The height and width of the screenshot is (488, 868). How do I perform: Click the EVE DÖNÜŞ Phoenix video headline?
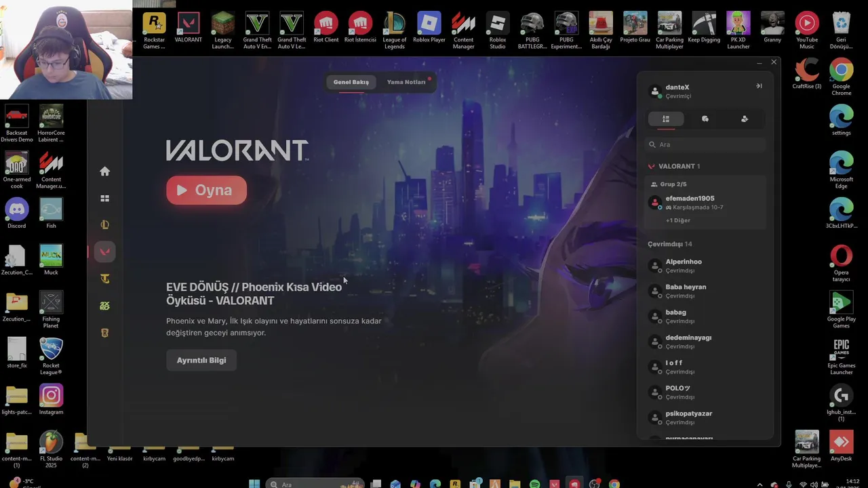pyautogui.click(x=254, y=293)
